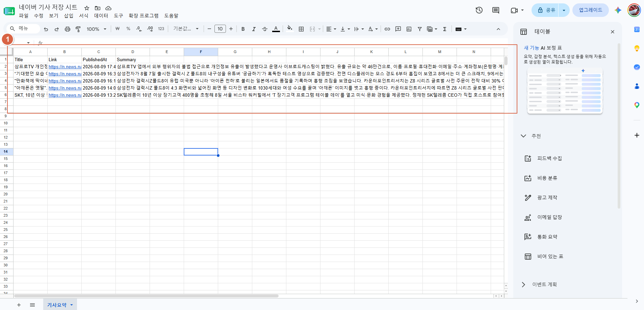Click the 업그레이드 button
Image resolution: width=644 pixels, height=310 pixels.
591,10
